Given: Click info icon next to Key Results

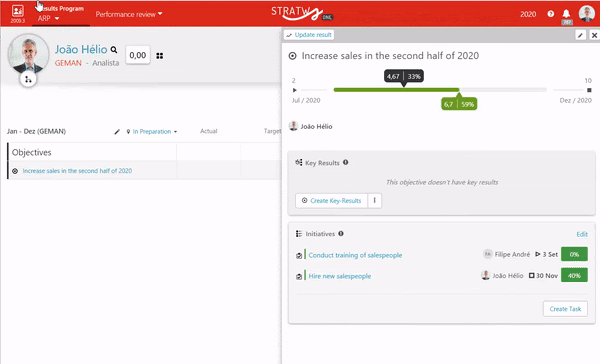Looking at the screenshot, I should [x=346, y=162].
